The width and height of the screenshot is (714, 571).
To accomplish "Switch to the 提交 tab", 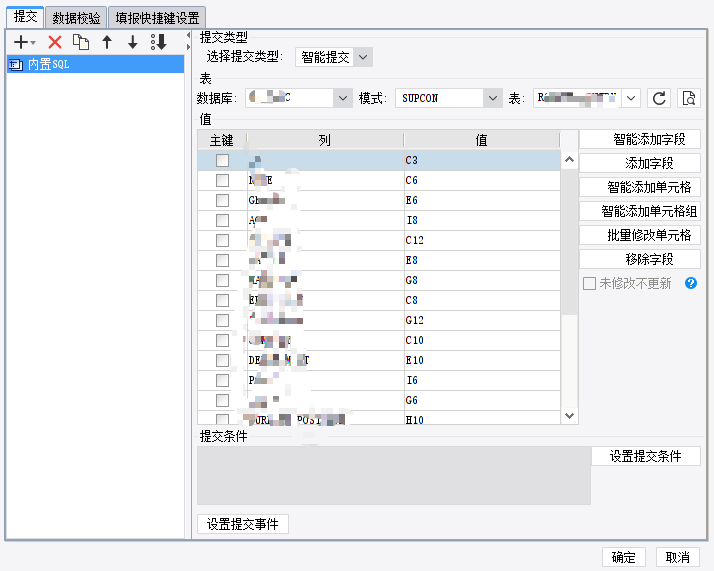I will 25,17.
